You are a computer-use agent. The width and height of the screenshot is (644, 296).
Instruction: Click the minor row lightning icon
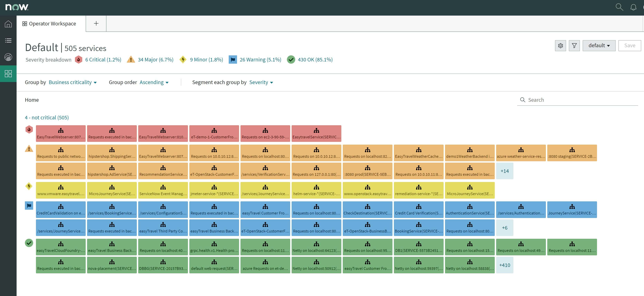click(29, 186)
